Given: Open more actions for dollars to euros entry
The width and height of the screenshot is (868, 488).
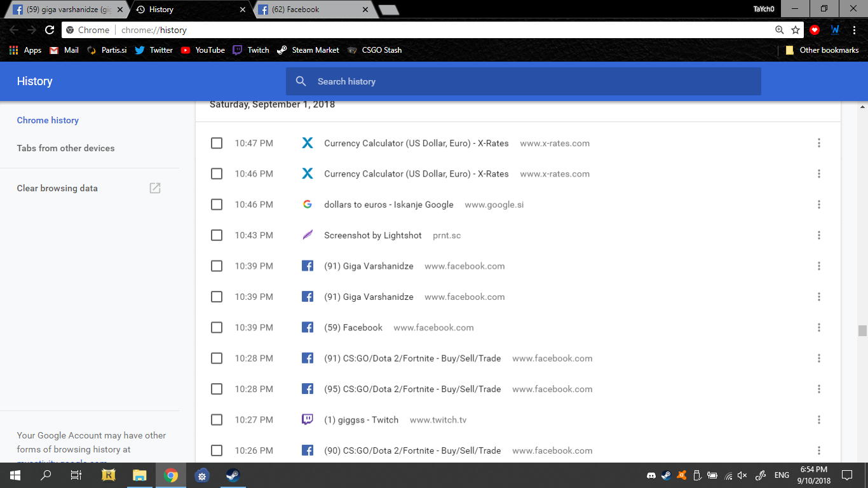Looking at the screenshot, I should tap(818, 205).
